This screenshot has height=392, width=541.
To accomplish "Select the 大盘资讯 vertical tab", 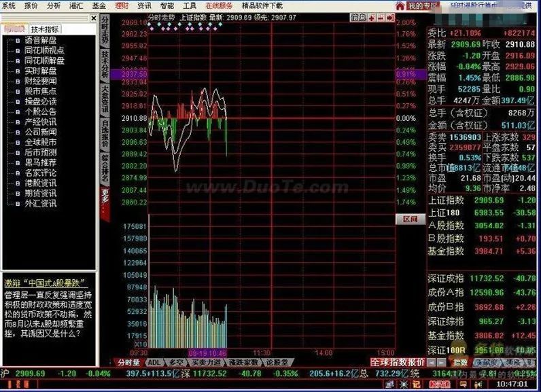I will (105, 99).
